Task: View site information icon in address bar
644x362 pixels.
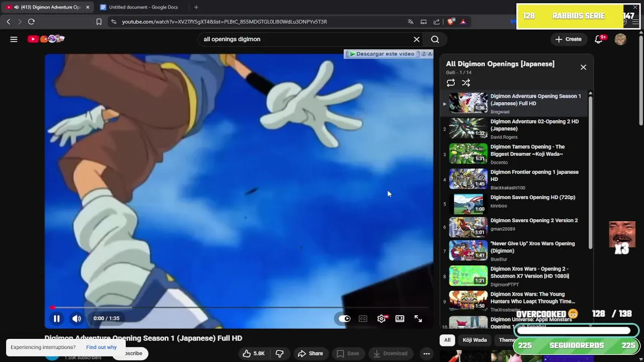Action: coord(114,22)
